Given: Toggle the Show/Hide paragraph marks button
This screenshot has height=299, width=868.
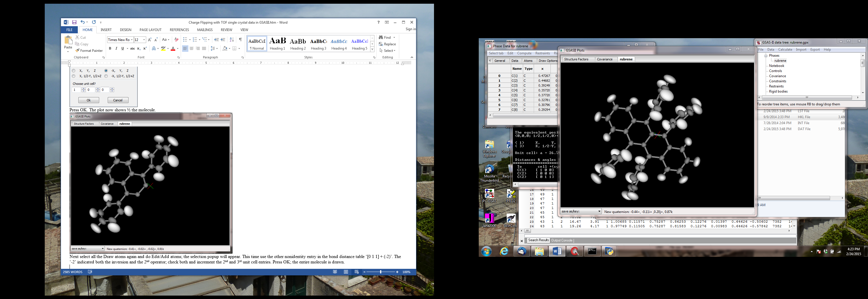Looking at the screenshot, I should point(240,40).
